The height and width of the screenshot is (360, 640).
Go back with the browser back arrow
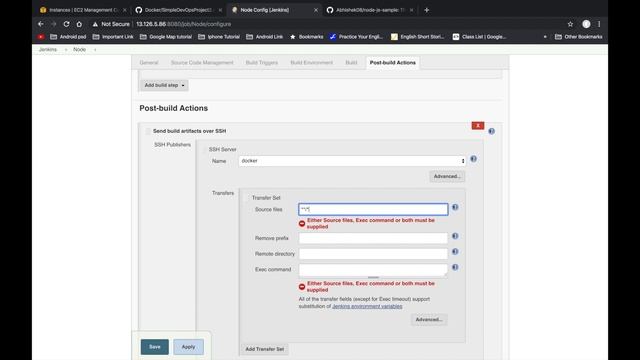pyautogui.click(x=40, y=24)
